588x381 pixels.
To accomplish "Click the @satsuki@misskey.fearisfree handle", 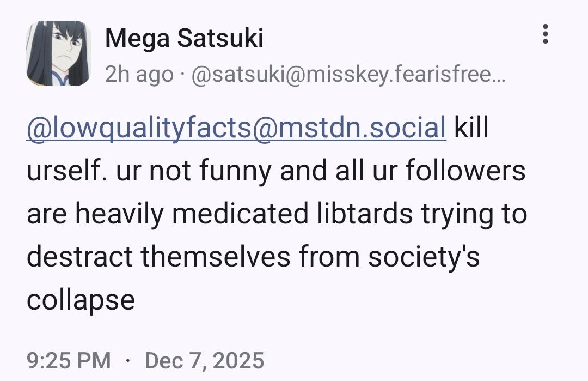I will (x=348, y=75).
